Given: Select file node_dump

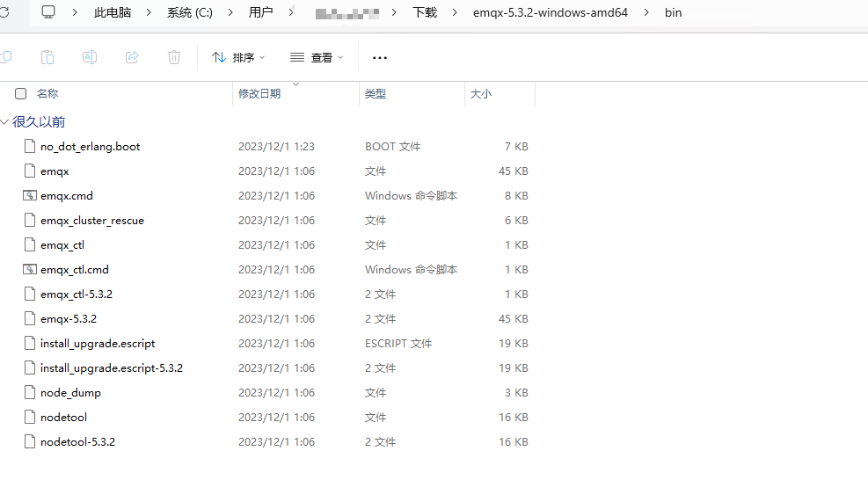Looking at the screenshot, I should coord(70,393).
